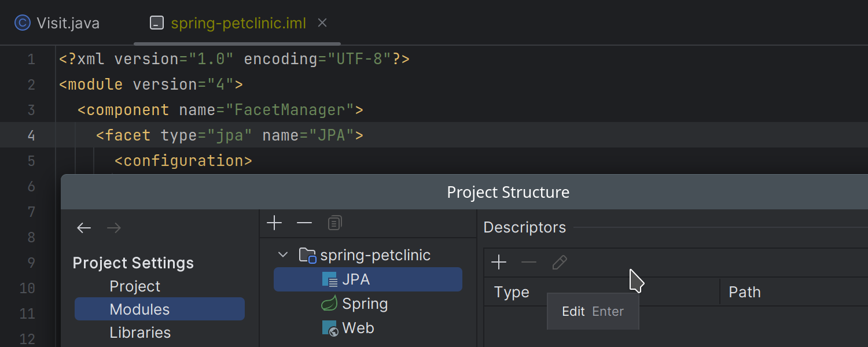Image resolution: width=868 pixels, height=347 pixels.
Task: Switch to the spring-petclinic.iml tab
Action: pos(238,23)
